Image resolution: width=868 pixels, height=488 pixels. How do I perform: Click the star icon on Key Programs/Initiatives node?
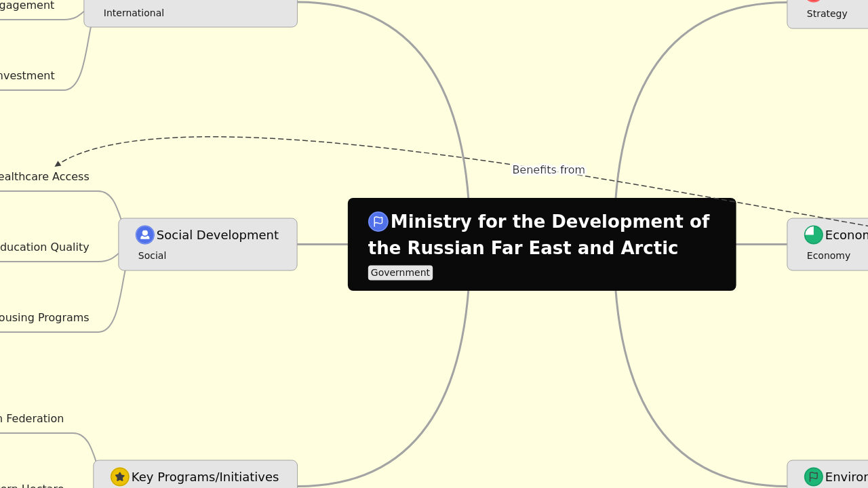click(x=120, y=477)
